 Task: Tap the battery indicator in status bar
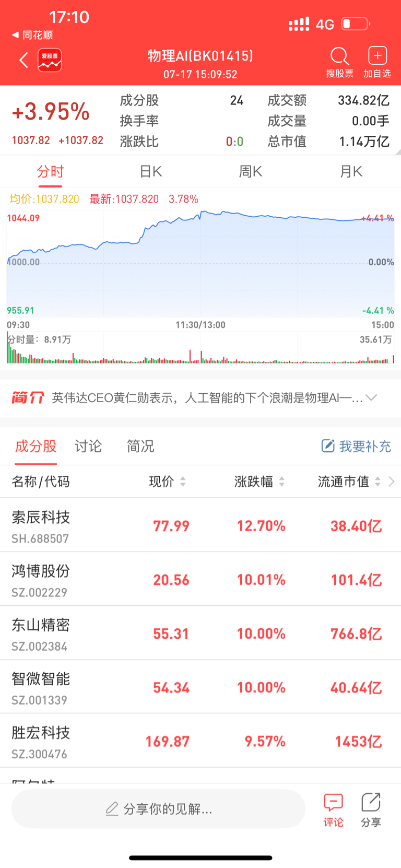pos(356,24)
